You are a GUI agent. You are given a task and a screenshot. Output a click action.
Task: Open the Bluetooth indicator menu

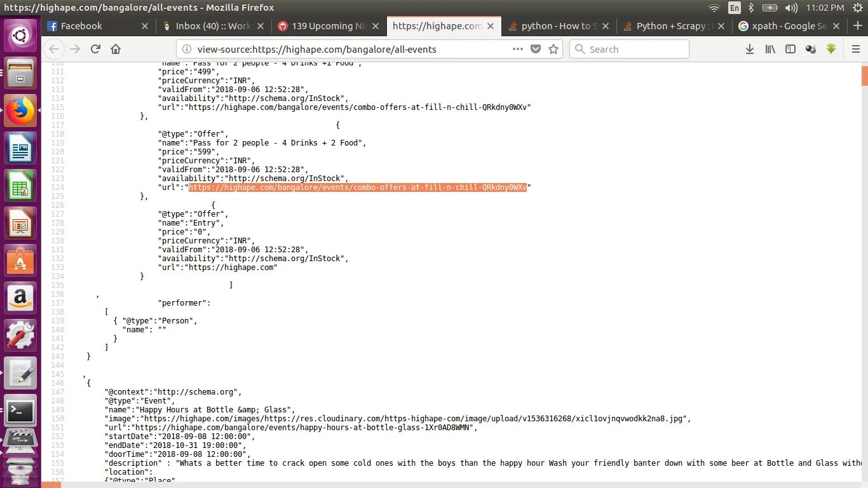tap(750, 8)
